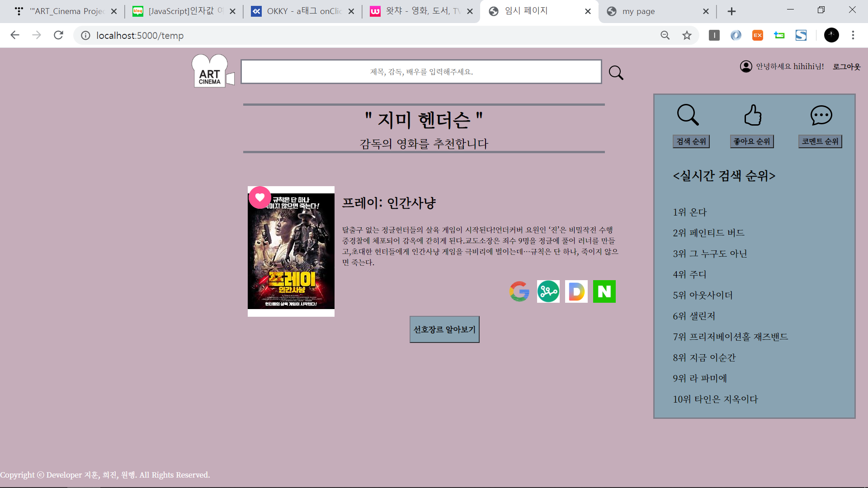The image size is (868, 488).
Task: Click the sidebar magnifier search ranking icon
Action: (688, 115)
